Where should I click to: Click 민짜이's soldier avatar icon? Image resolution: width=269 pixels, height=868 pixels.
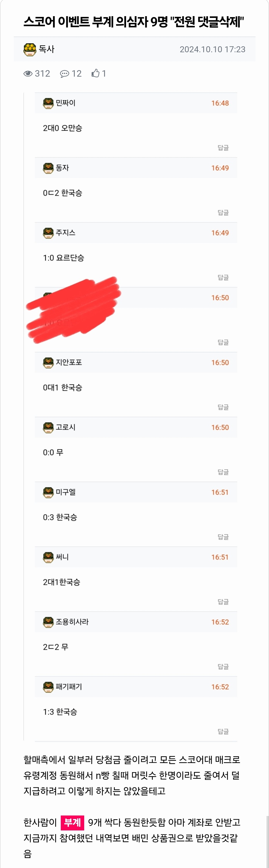point(48,103)
